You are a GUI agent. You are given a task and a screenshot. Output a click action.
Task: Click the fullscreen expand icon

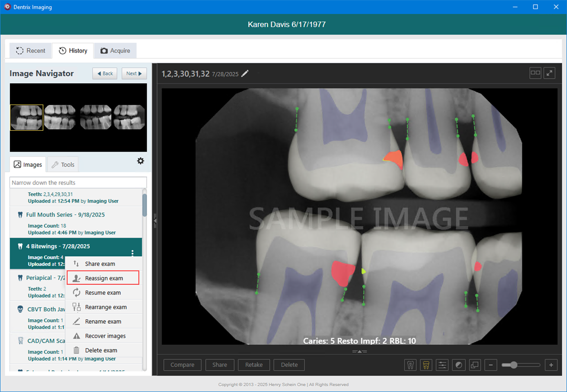pyautogui.click(x=549, y=73)
